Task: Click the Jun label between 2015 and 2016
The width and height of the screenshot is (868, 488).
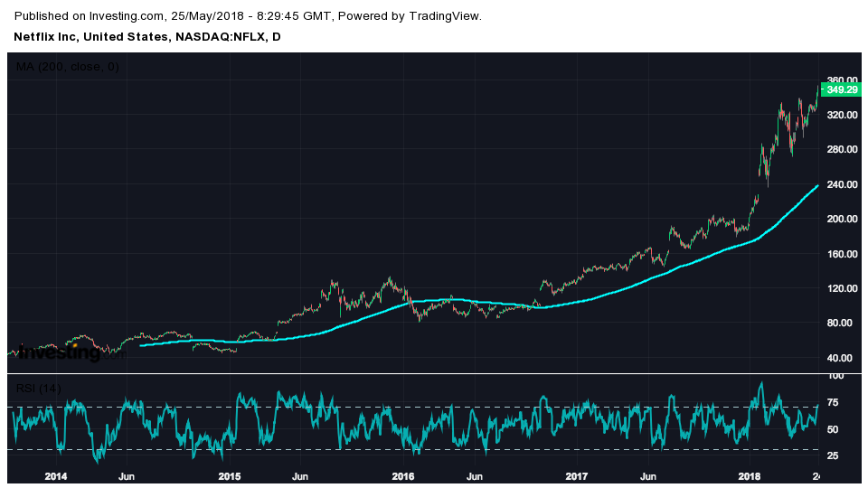Action: pyautogui.click(x=300, y=476)
